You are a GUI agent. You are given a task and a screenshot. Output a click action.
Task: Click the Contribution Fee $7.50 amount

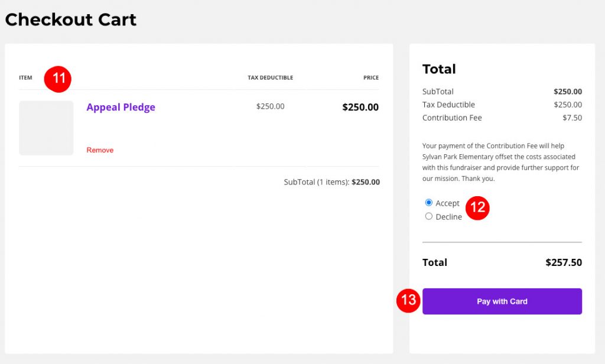572,118
